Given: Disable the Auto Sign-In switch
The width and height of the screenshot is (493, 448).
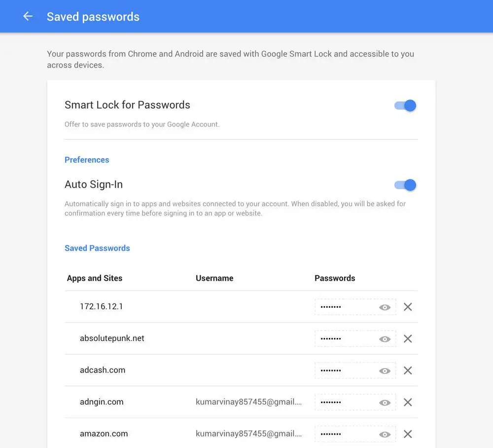Looking at the screenshot, I should (405, 185).
